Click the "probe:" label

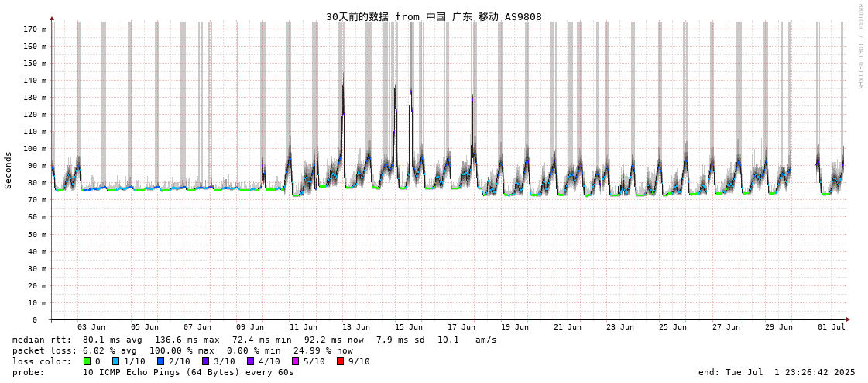[x=28, y=372]
